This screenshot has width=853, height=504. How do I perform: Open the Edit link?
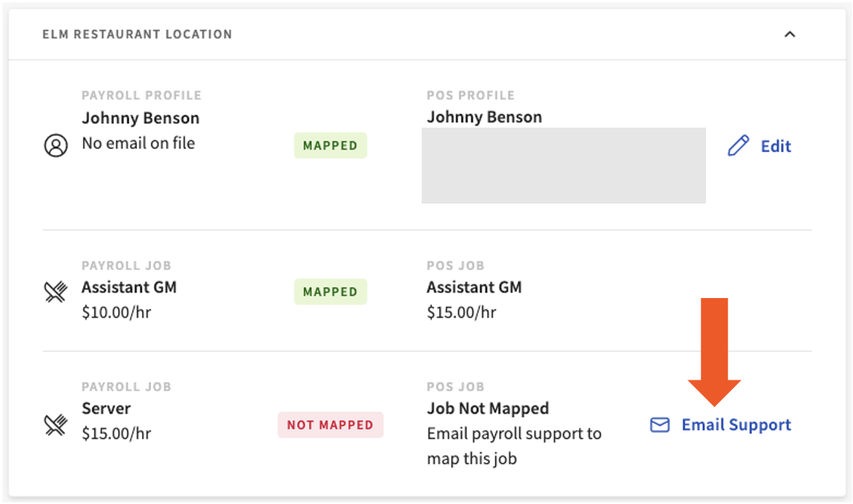coord(775,146)
